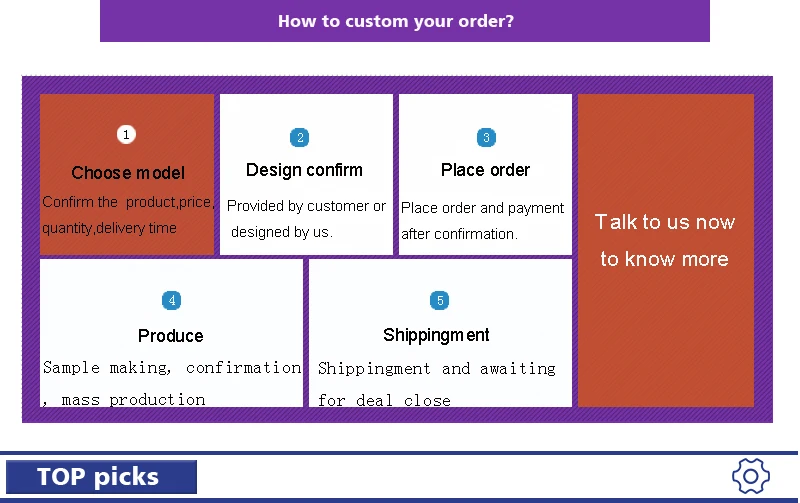800x503 pixels.
Task: Click the step 1 number badge
Action: click(x=126, y=134)
